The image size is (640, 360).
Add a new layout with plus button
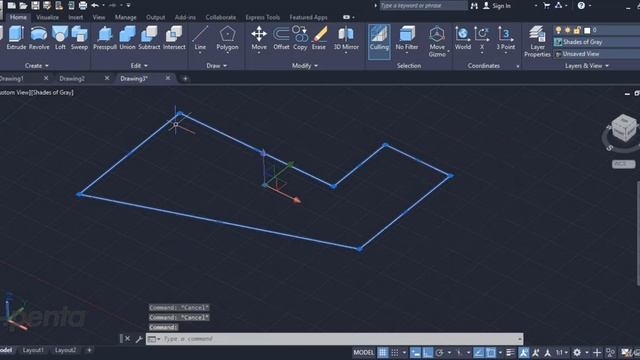89,350
